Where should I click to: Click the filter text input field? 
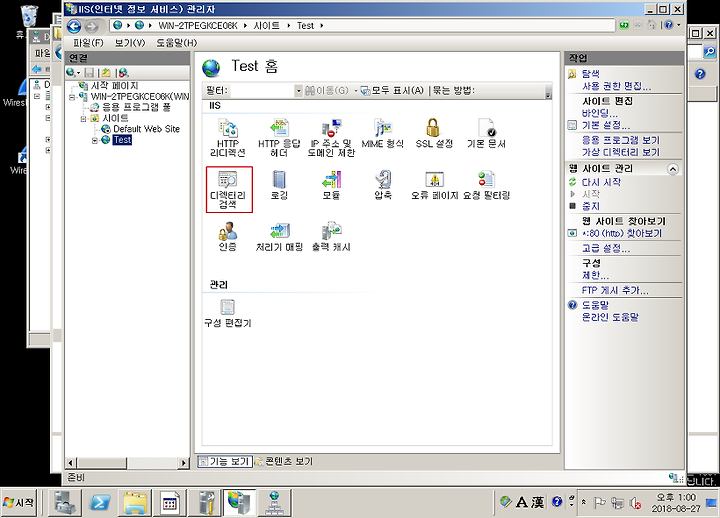pos(261,90)
